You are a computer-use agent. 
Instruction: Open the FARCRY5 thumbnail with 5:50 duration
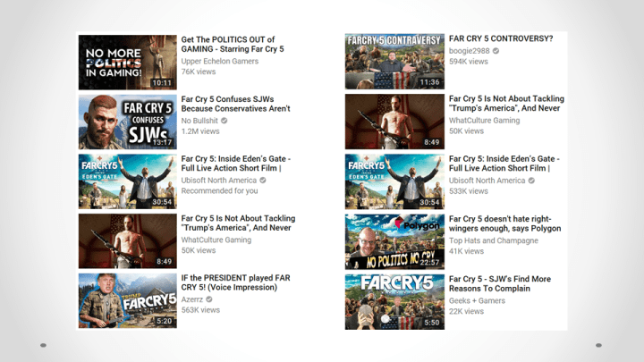pos(394,302)
